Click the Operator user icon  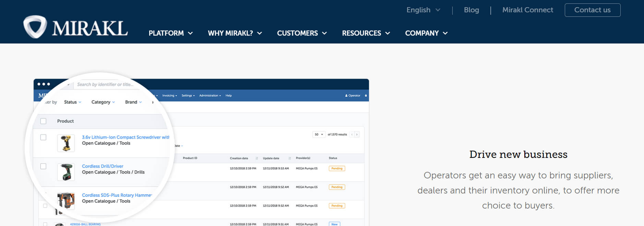(x=346, y=96)
